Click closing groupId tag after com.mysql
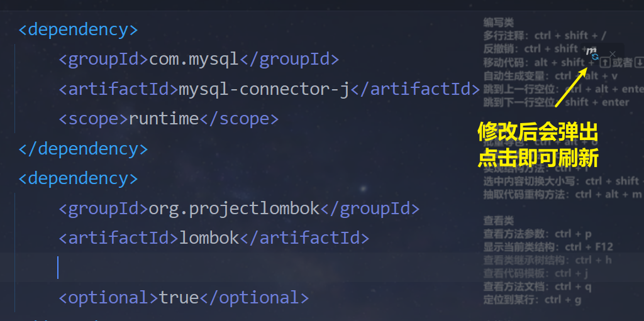Viewport: 644px width, 321px height. 289,60
